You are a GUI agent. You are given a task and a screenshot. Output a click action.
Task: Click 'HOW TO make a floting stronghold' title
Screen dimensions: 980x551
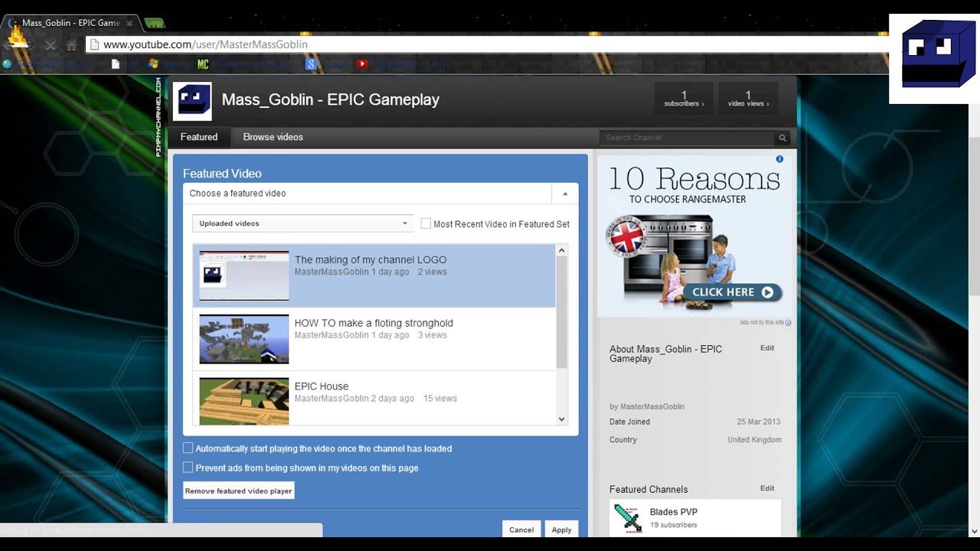click(x=374, y=323)
